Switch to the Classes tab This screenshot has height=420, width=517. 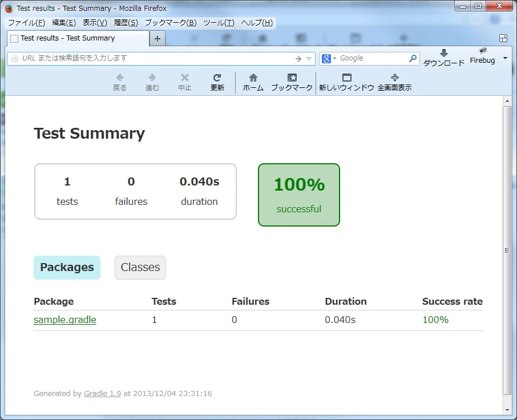coord(140,268)
